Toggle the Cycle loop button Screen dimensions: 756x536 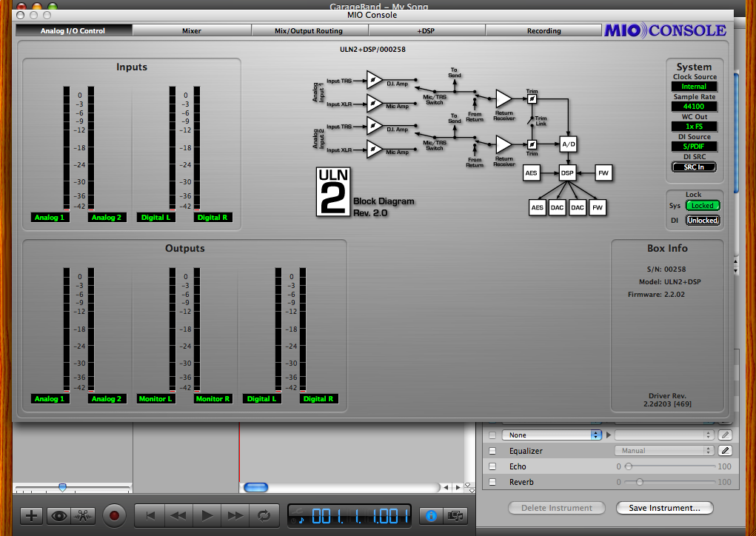[x=263, y=515]
